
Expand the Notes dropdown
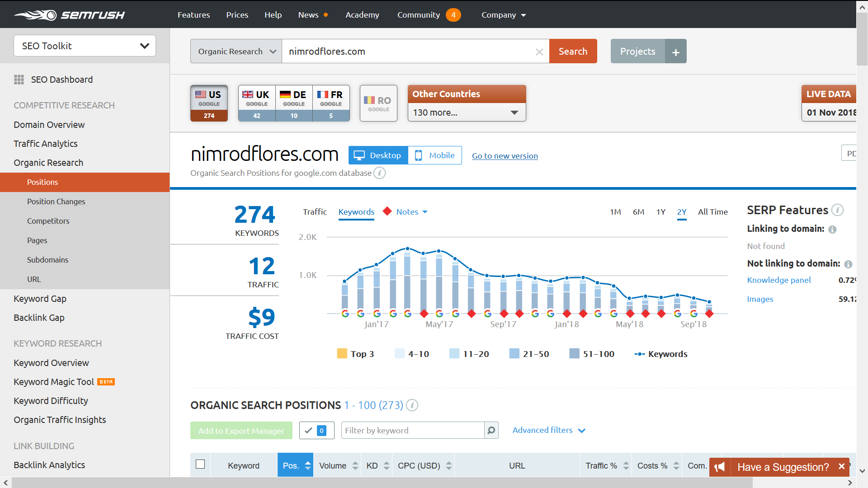click(411, 212)
